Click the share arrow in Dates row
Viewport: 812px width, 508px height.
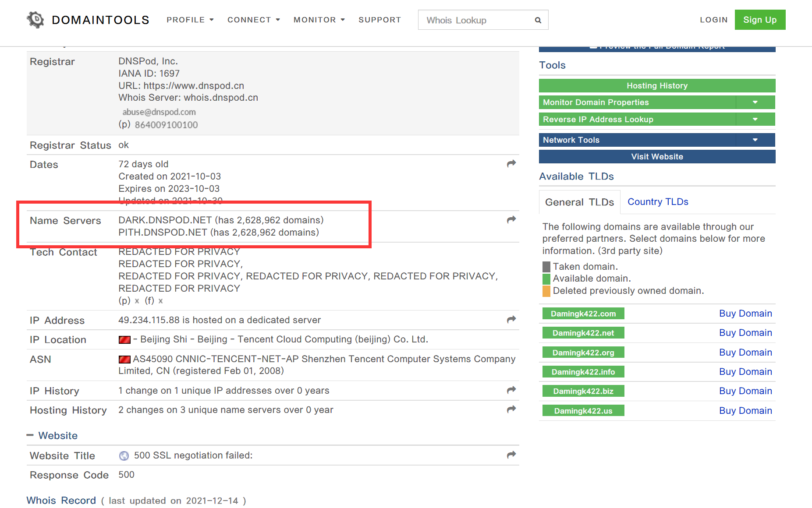(511, 163)
